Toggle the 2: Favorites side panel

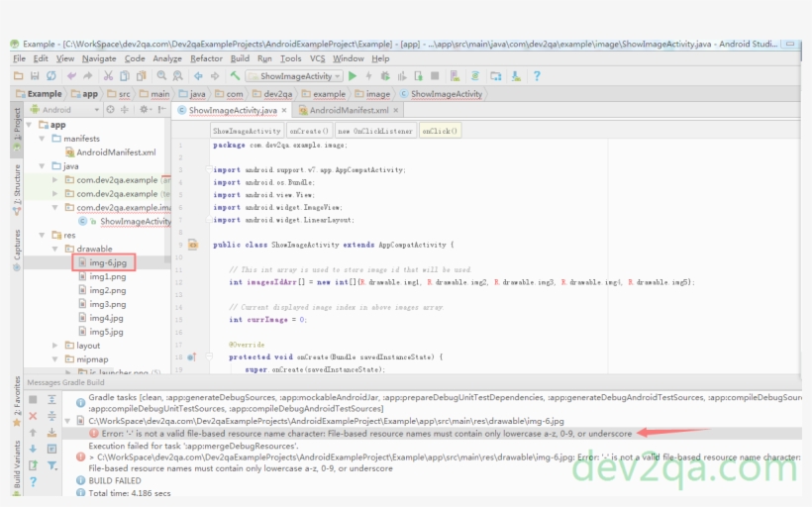coord(17,400)
